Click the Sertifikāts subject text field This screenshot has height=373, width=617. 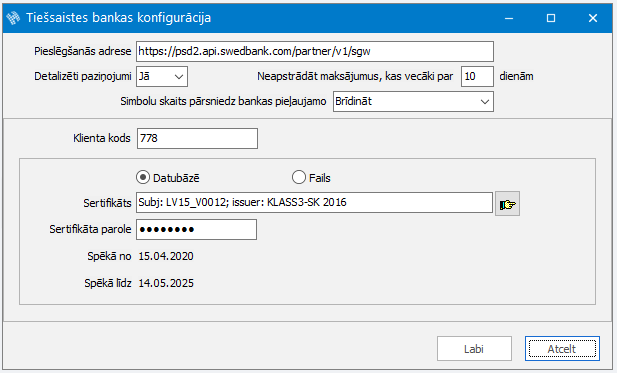point(314,203)
